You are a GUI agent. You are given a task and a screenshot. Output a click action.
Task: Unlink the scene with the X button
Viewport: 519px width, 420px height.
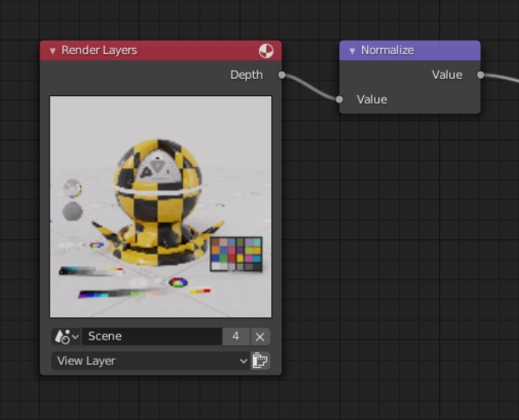260,337
